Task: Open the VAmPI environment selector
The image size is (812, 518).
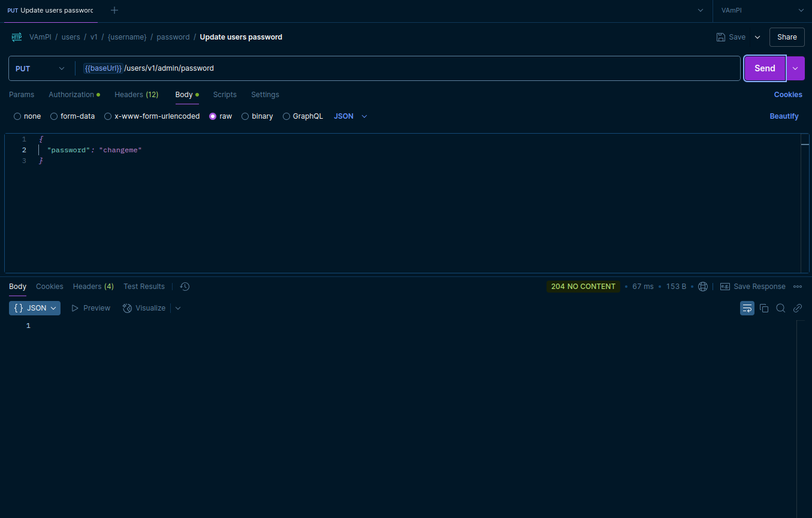Action: pyautogui.click(x=762, y=10)
